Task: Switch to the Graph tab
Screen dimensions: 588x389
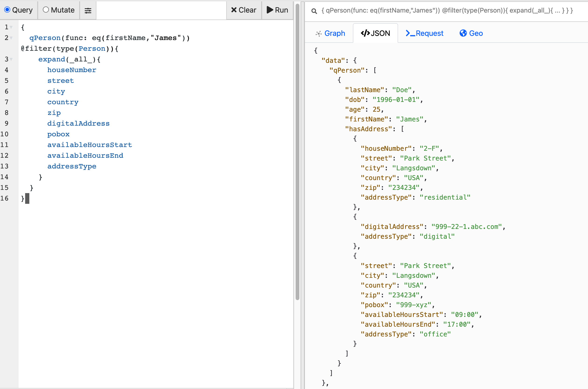Action: click(x=330, y=33)
